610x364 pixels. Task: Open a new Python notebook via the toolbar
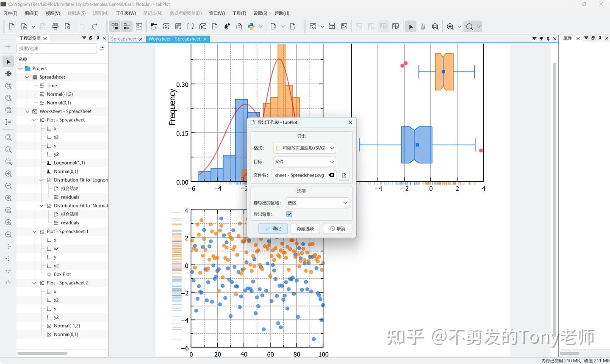tap(251, 26)
